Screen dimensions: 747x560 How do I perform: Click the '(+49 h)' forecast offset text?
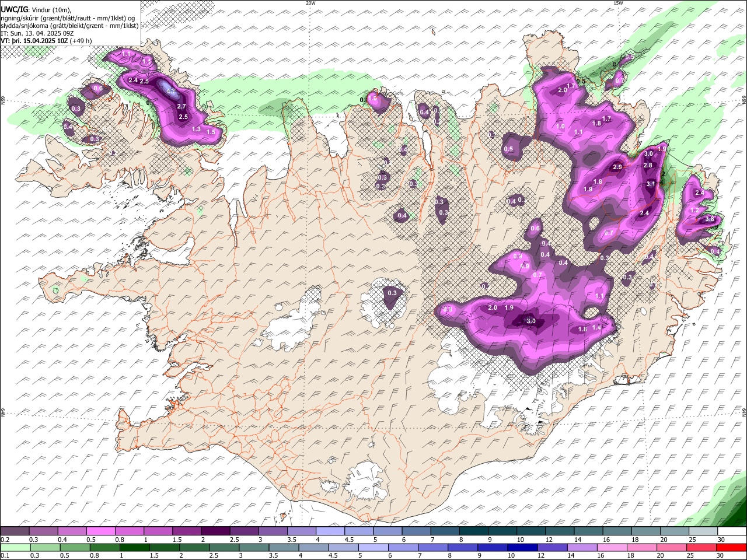click(x=81, y=41)
